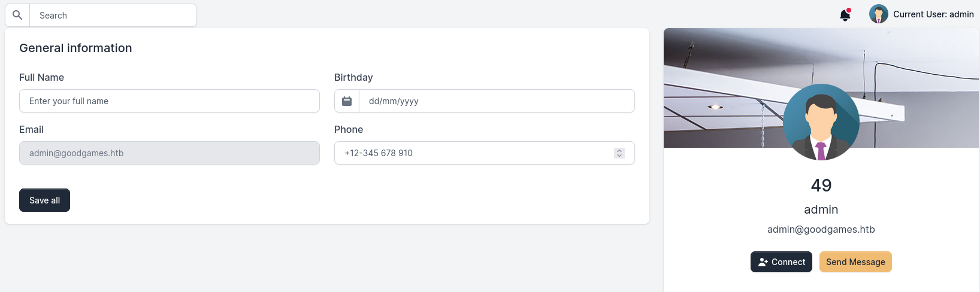Click the add-person icon on Connect
The width and height of the screenshot is (980, 292).
tap(763, 262)
